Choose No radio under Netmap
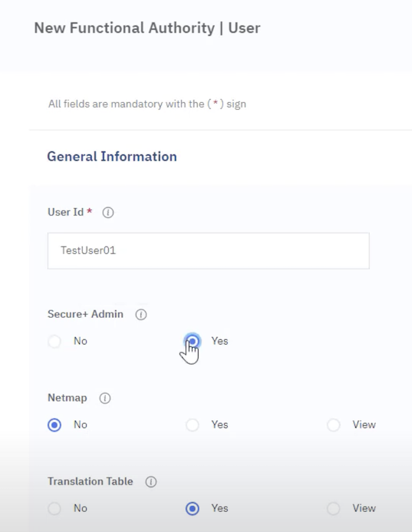 point(54,425)
